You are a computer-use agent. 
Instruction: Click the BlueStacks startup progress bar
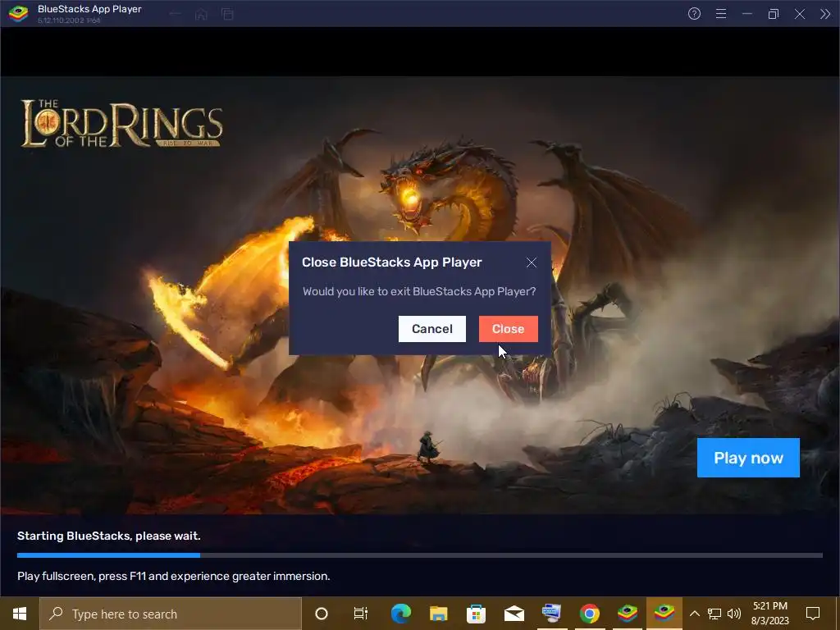point(419,555)
